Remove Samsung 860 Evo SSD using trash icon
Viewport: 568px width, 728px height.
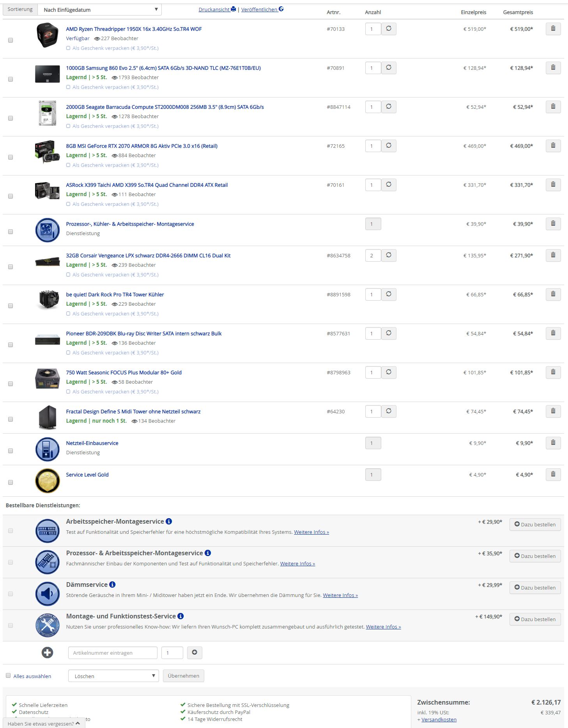point(553,68)
